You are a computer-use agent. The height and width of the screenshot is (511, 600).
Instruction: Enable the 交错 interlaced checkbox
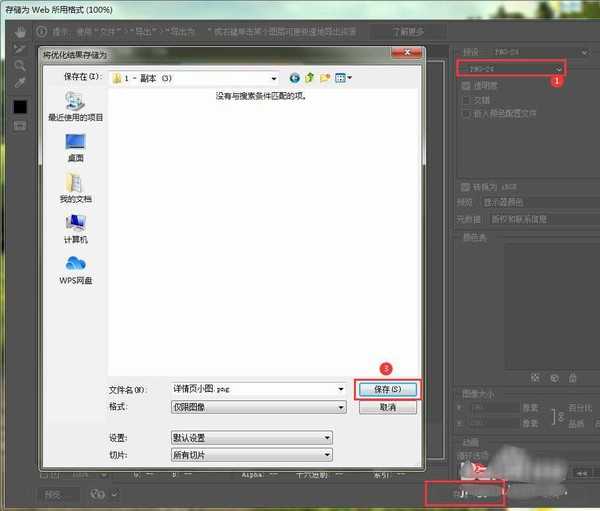pos(466,100)
